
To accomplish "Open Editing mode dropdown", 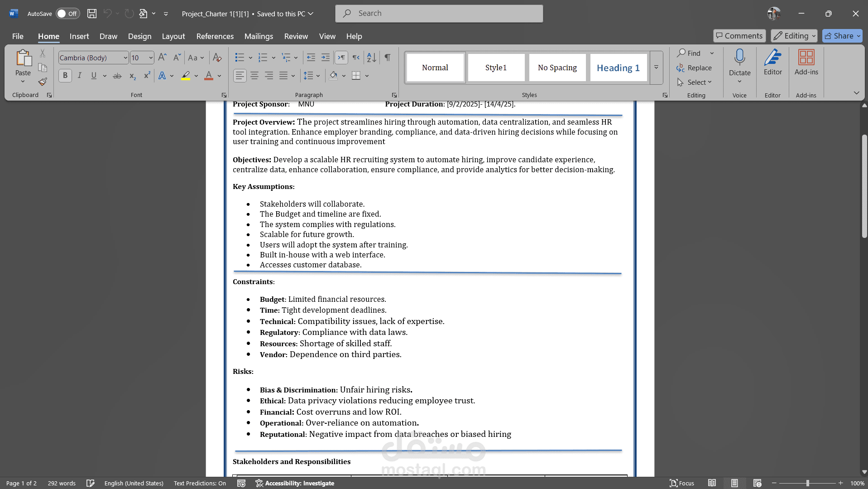I will (x=794, y=36).
